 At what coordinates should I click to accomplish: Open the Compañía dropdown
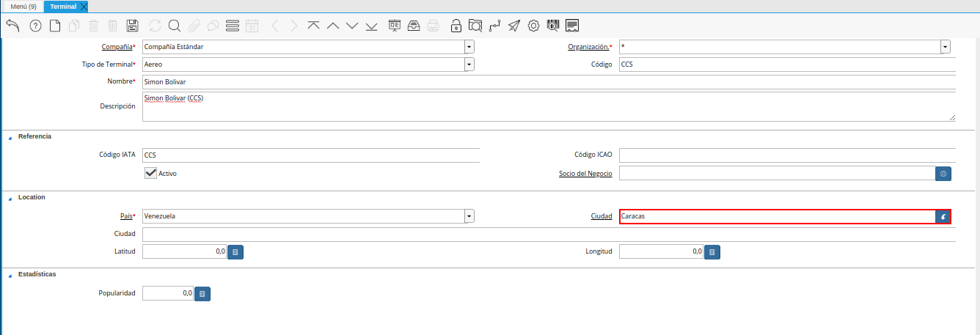[x=469, y=47]
